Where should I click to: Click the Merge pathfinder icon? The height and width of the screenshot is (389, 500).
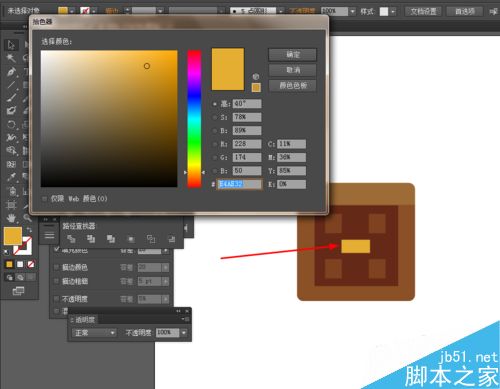pyautogui.click(x=111, y=239)
